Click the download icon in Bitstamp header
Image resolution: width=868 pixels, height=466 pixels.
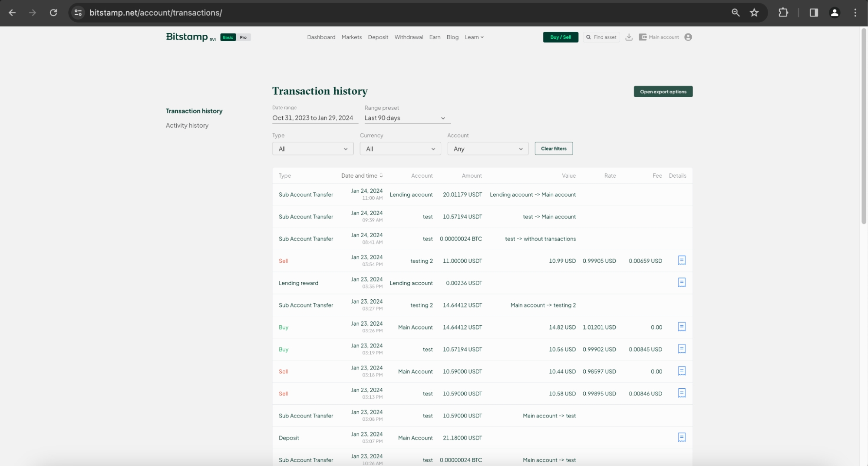[x=629, y=37]
